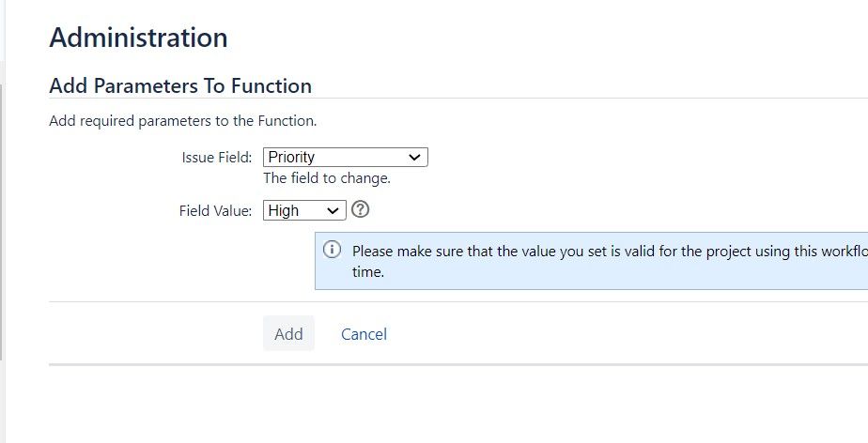Viewport: 868px width, 443px height.
Task: Cancel adding parameters to the function
Action: [364, 334]
